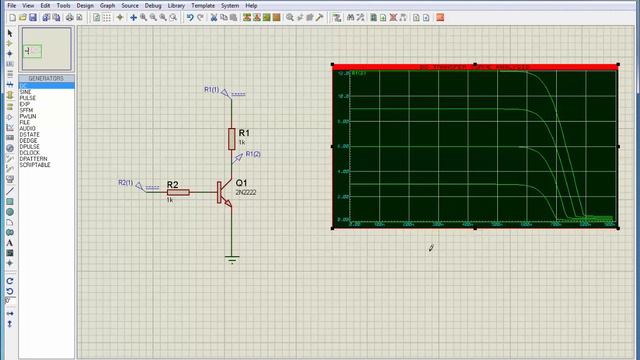Select resistor R2 in the schematic
The width and height of the screenshot is (640, 360).
point(178,192)
